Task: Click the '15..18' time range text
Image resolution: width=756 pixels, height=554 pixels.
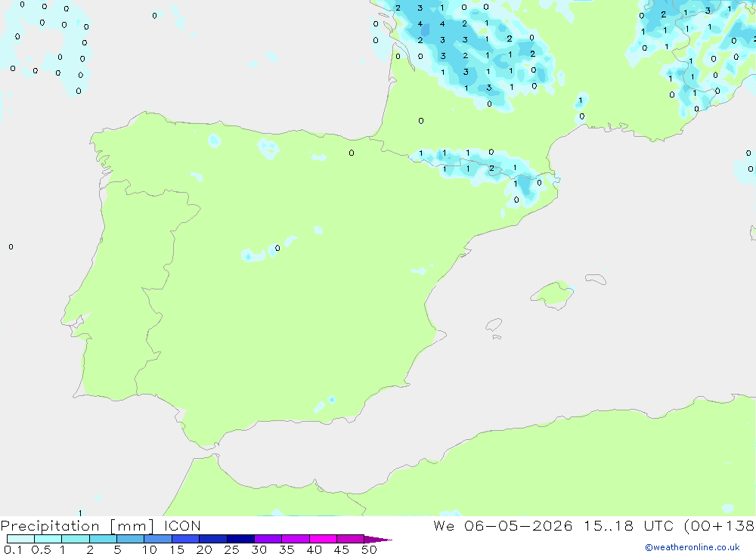Action: 609,525
